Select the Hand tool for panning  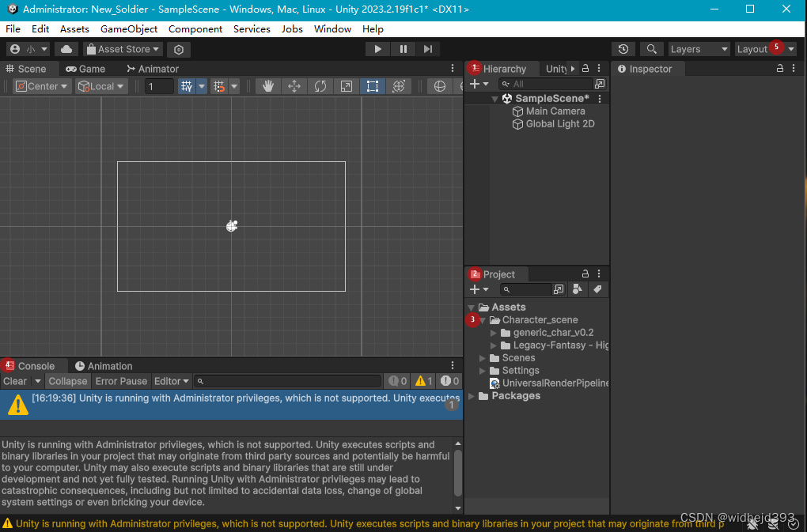coord(268,86)
